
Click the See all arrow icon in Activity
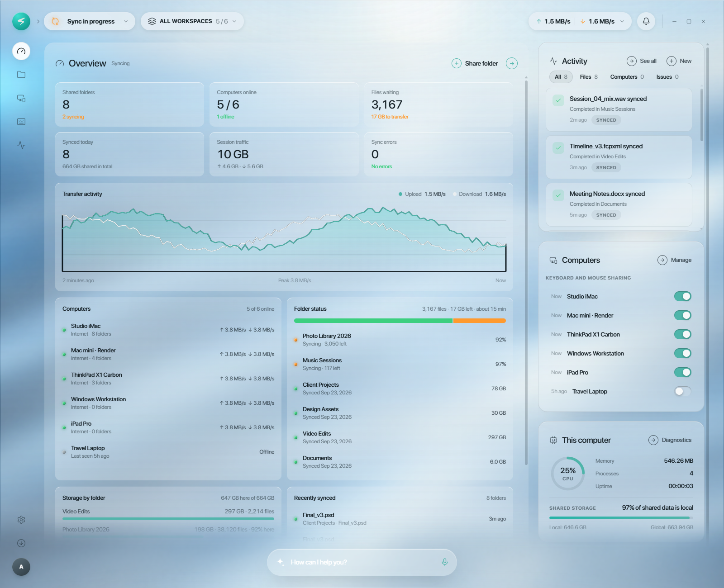[632, 61]
